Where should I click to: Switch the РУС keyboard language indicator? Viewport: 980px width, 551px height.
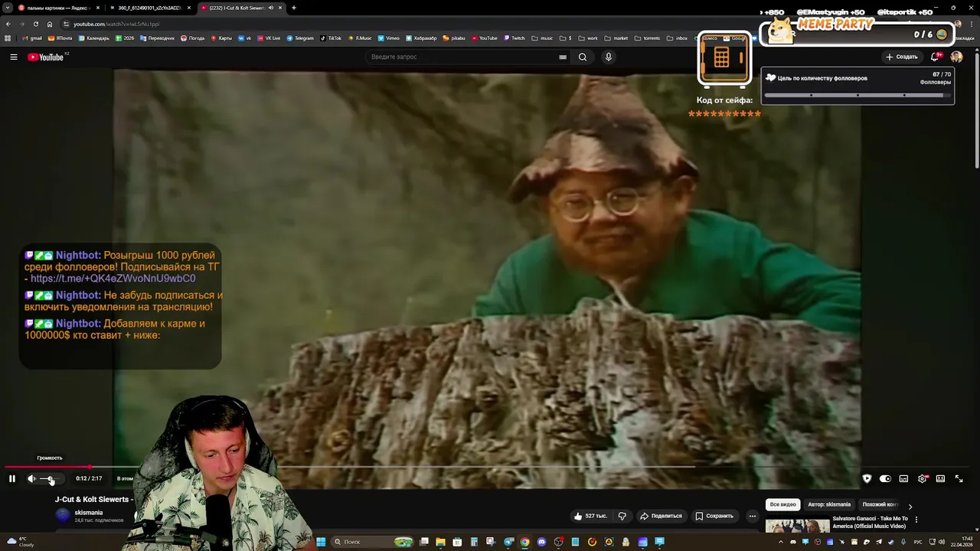pyautogui.click(x=918, y=542)
